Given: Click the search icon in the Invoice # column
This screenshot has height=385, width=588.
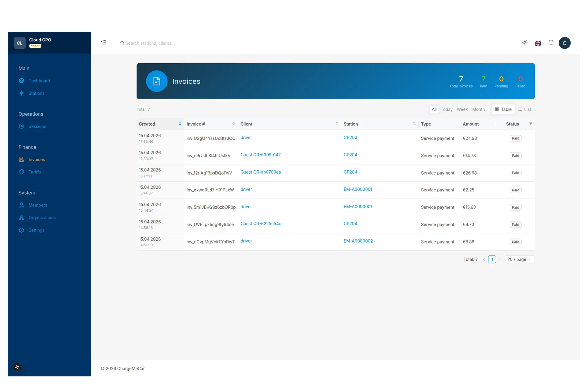Looking at the screenshot, I should click(234, 124).
